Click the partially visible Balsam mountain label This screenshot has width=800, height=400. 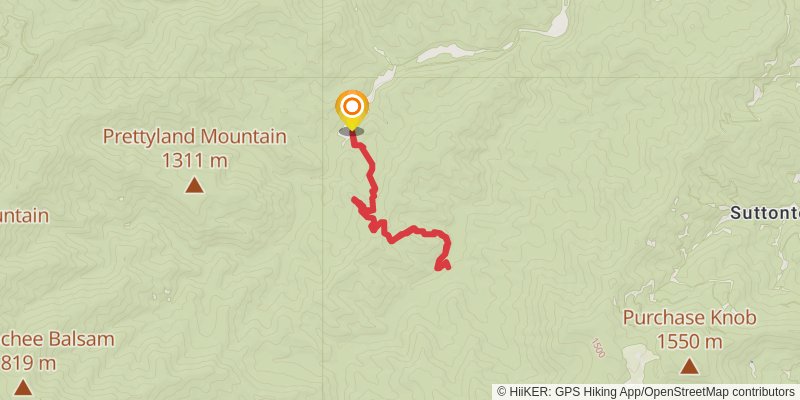tap(57, 339)
